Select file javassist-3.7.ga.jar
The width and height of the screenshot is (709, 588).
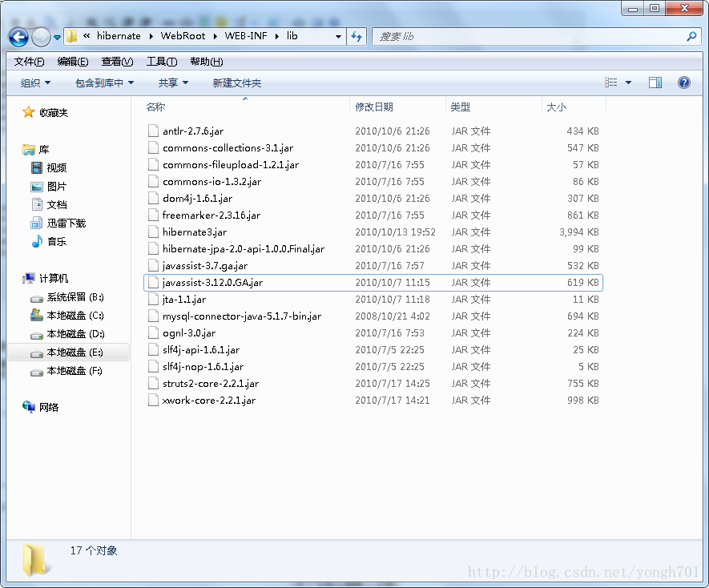[x=373, y=265]
